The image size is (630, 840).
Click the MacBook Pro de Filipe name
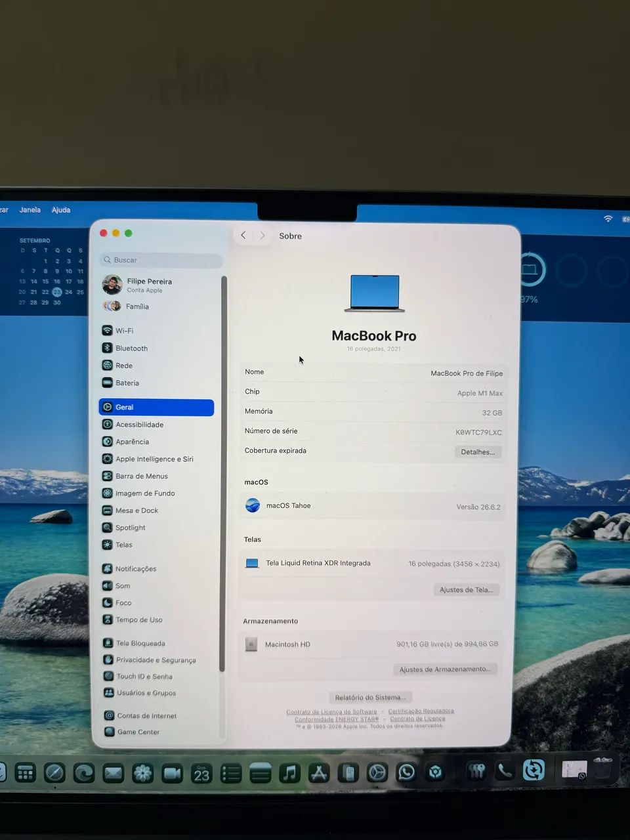tap(467, 373)
